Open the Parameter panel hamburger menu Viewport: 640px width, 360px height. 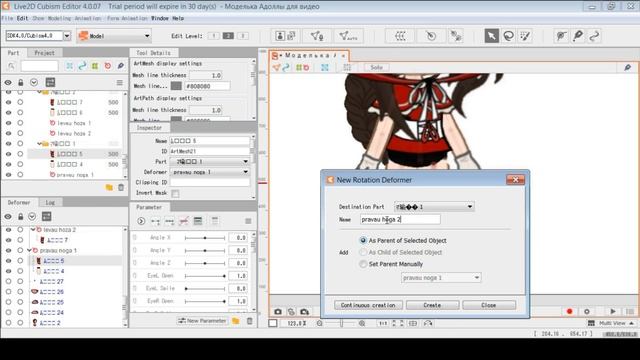tap(248, 221)
